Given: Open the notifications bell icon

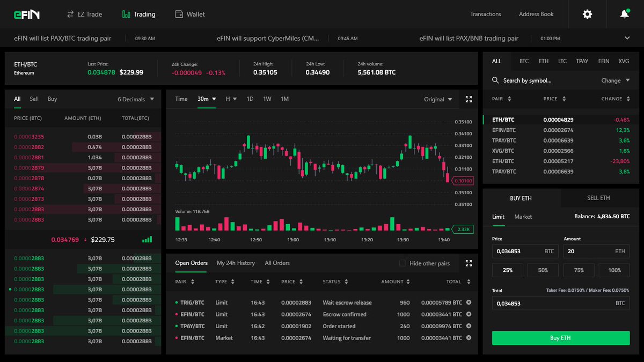Looking at the screenshot, I should point(625,14).
